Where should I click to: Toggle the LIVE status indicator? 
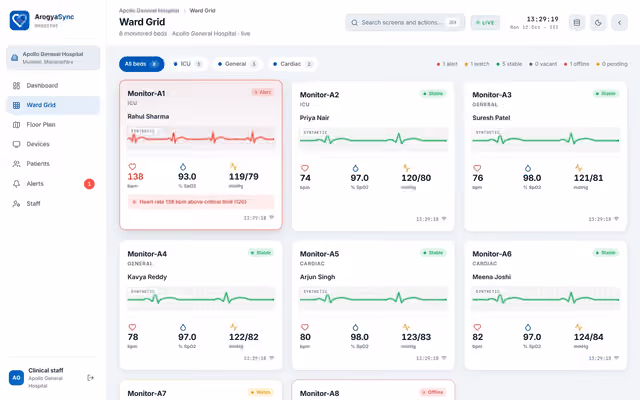(x=485, y=22)
